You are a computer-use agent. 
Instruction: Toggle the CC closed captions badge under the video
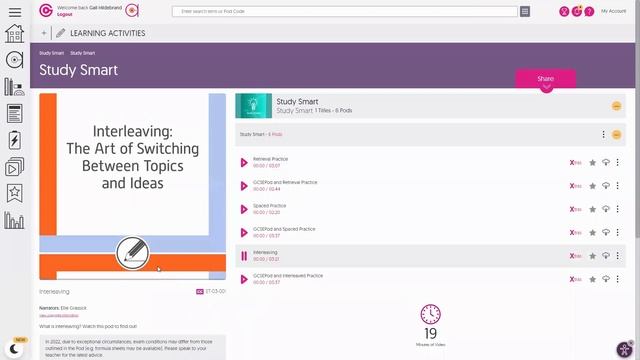click(x=200, y=291)
